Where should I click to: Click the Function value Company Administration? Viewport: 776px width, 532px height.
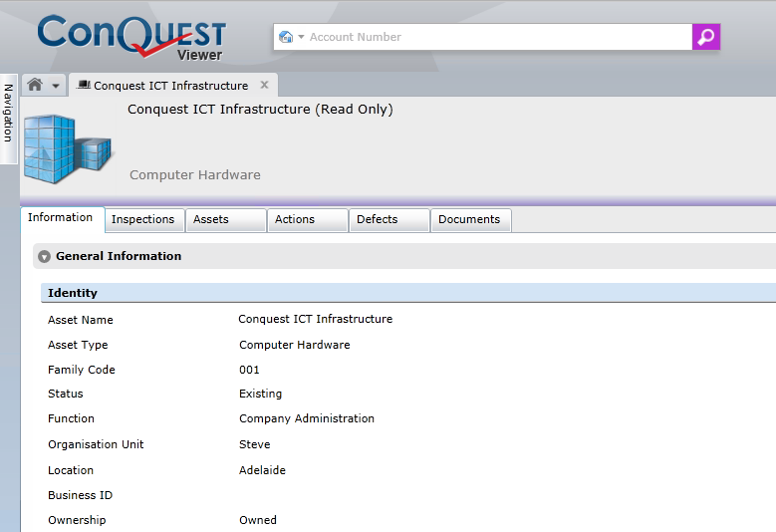307,418
